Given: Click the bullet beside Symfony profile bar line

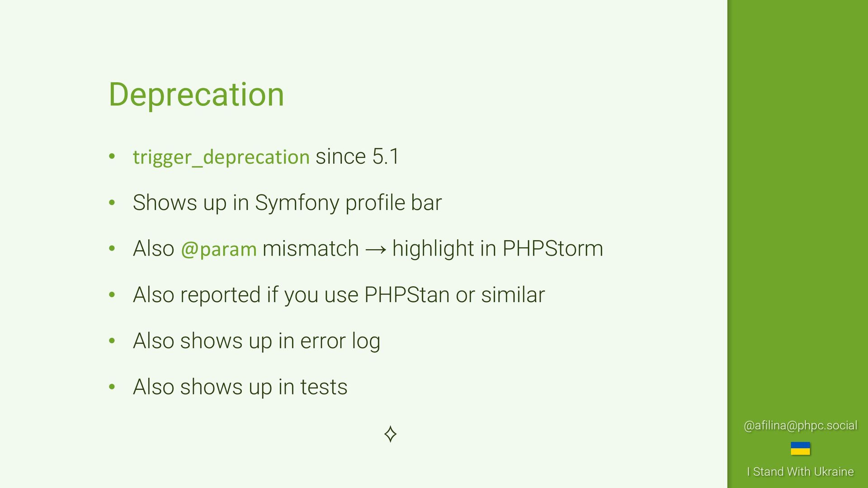Looking at the screenshot, I should click(112, 203).
